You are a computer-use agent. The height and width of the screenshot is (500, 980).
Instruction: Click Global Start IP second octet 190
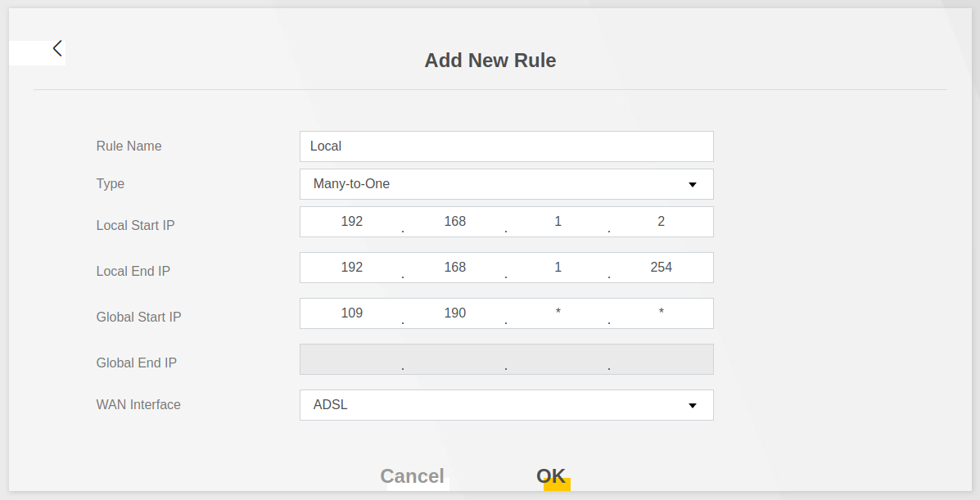[x=455, y=313]
